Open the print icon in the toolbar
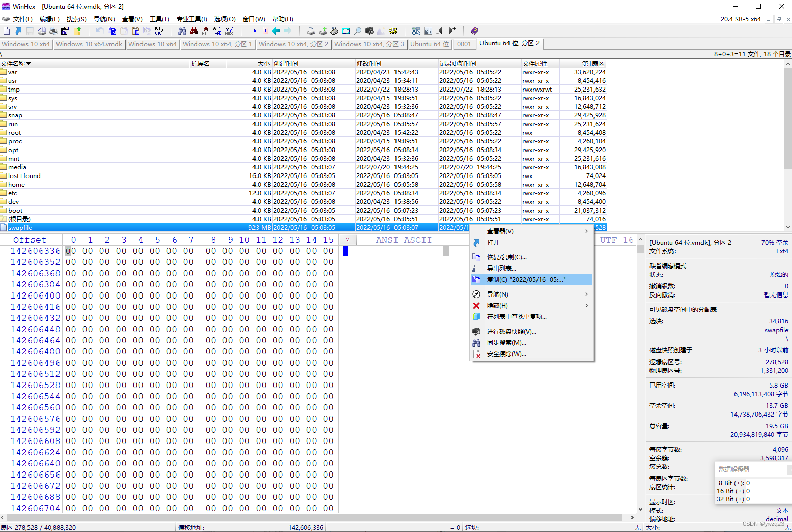Screen dimensions: 792x532 [x=53, y=31]
